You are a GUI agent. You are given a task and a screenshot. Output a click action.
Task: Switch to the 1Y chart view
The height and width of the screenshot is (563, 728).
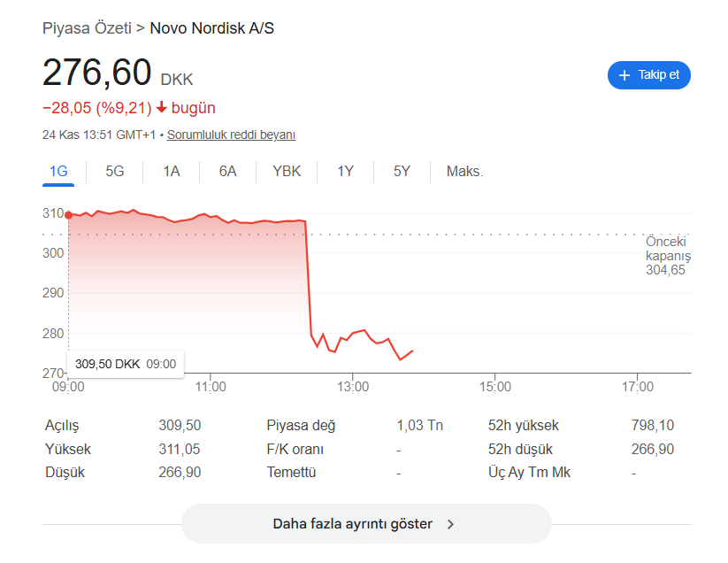pos(345,171)
